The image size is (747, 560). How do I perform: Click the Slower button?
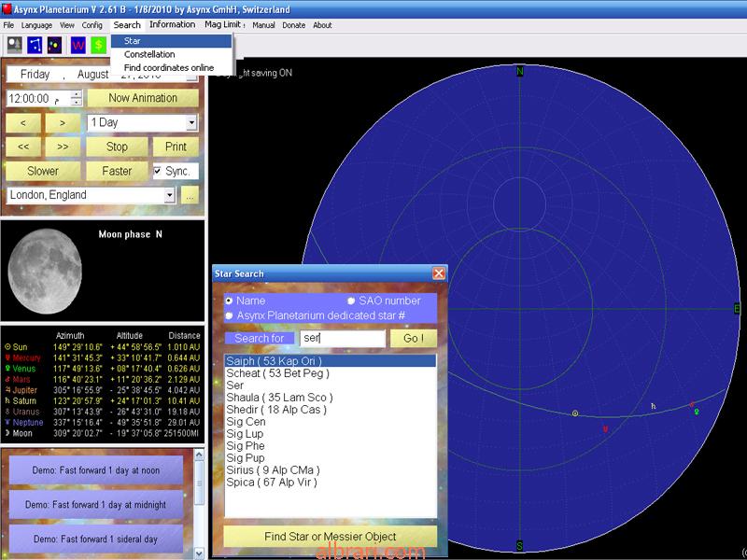pos(43,171)
